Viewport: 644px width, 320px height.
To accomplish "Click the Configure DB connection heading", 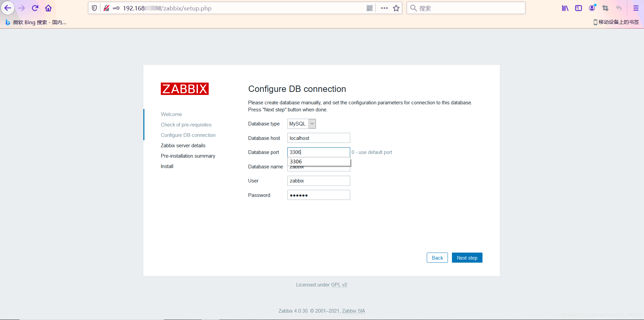I will pos(297,89).
